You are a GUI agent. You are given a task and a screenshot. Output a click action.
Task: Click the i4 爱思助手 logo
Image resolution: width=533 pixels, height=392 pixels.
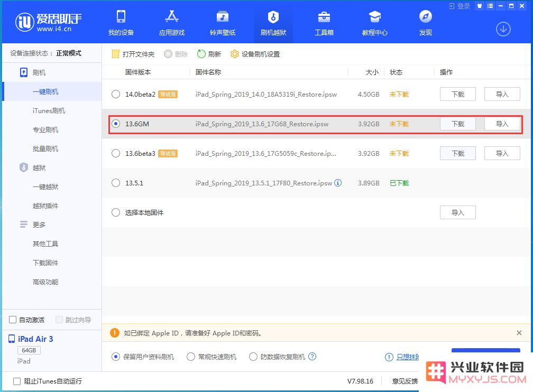point(48,22)
